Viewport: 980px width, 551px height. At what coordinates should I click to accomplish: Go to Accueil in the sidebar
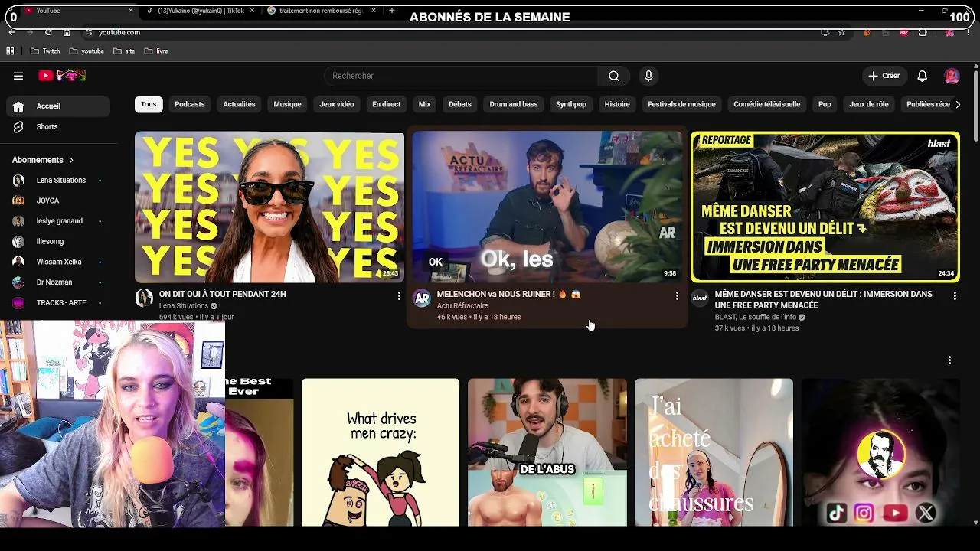58,106
